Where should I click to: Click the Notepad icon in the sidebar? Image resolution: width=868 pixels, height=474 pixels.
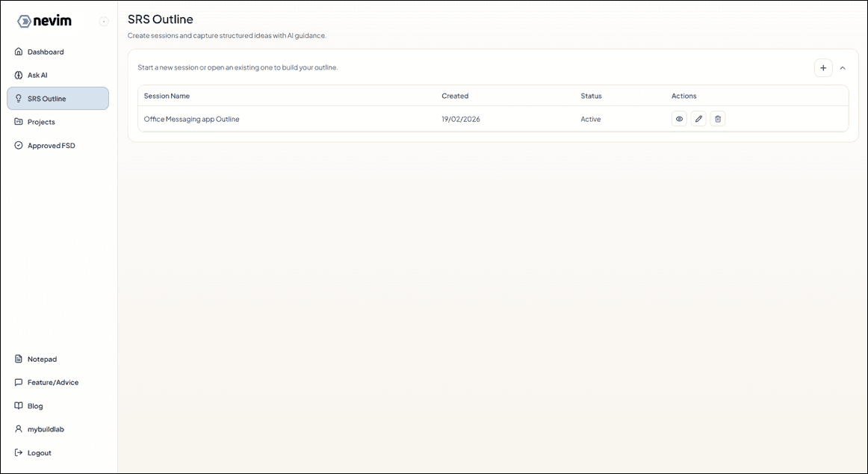point(19,360)
